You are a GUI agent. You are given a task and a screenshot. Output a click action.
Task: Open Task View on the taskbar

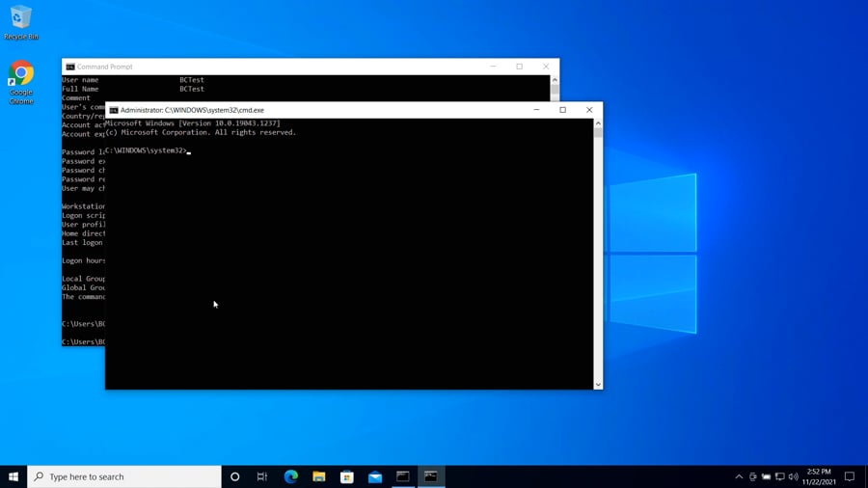point(262,476)
